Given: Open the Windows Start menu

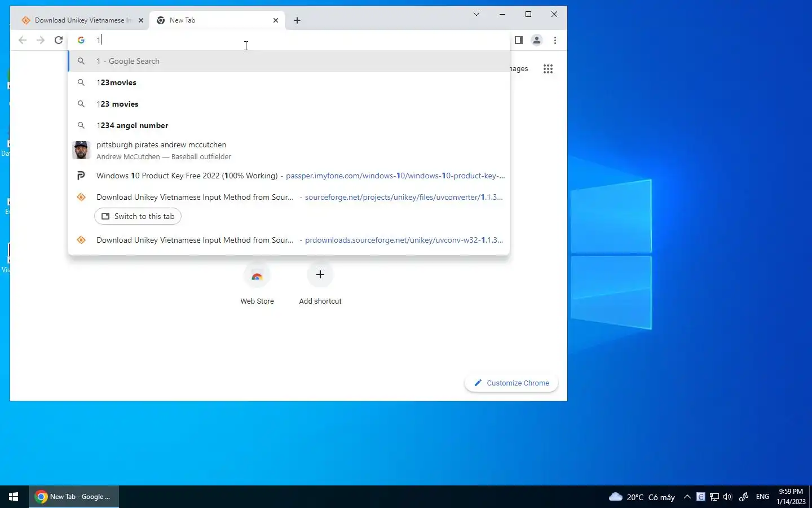Looking at the screenshot, I should (14, 497).
